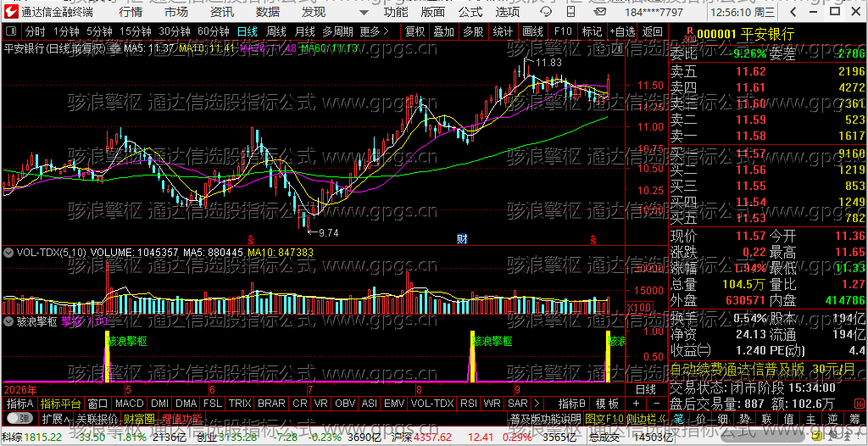Select the MACD indicator tab

point(130,404)
